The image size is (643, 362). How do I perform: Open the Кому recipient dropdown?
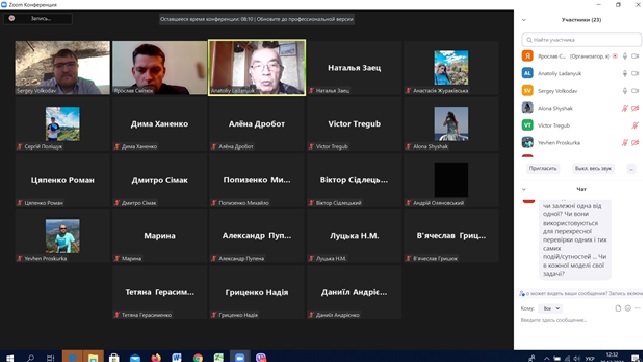[551, 308]
